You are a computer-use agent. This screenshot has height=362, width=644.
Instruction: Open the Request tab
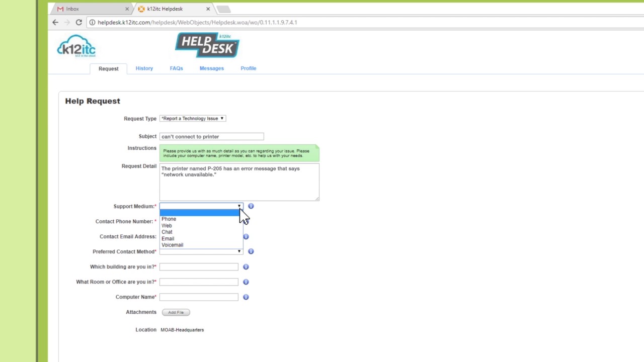click(108, 68)
